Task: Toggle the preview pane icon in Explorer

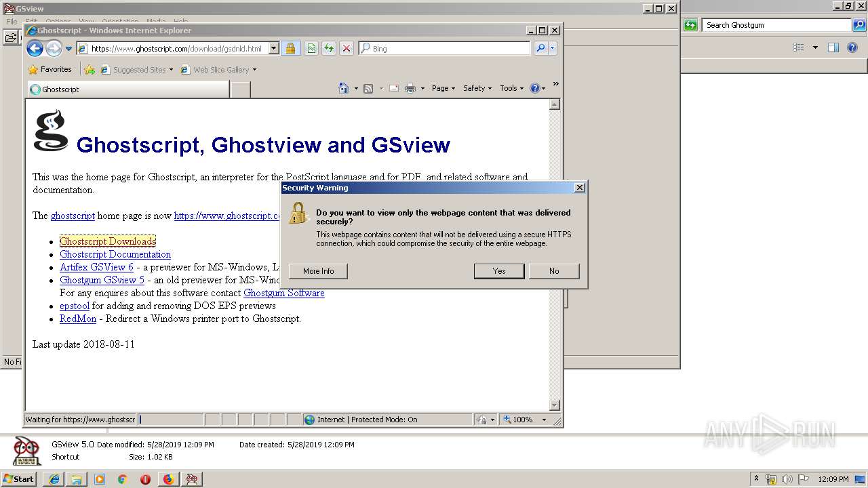Action: [x=833, y=47]
